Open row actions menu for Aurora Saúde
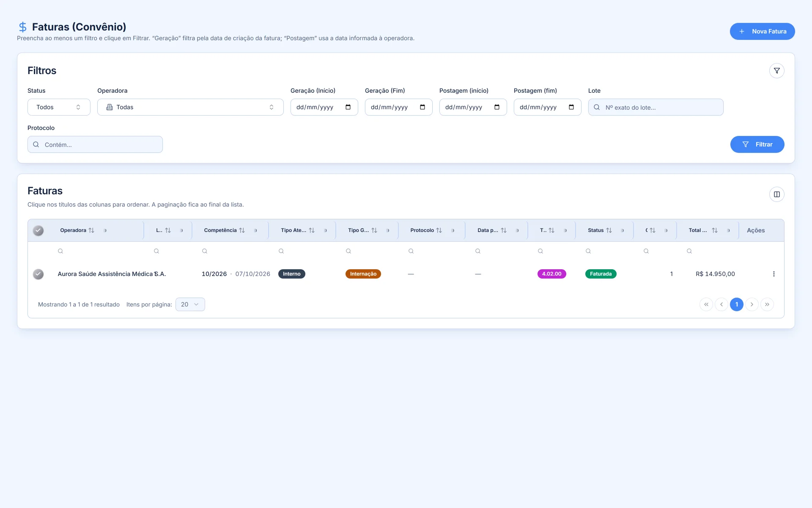The width and height of the screenshot is (812, 508). click(774, 274)
